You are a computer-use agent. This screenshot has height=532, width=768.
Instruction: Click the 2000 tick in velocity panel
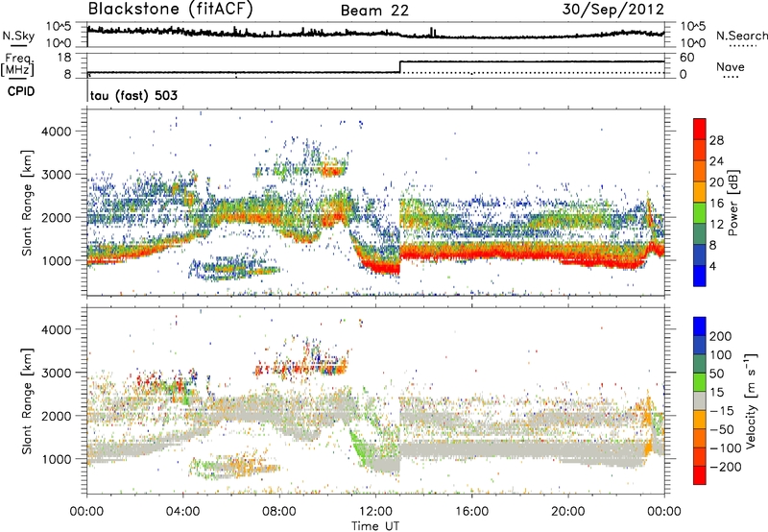click(x=57, y=416)
